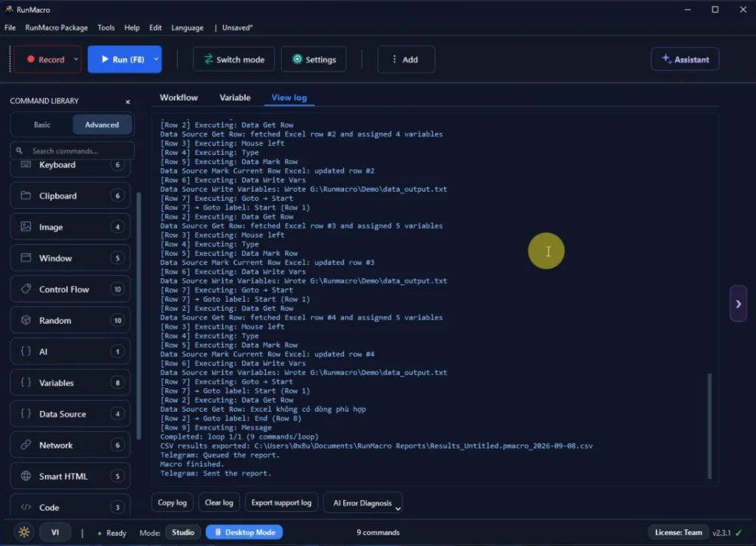Expand the Smart HTML command category
The height and width of the screenshot is (546, 756).
coord(70,476)
